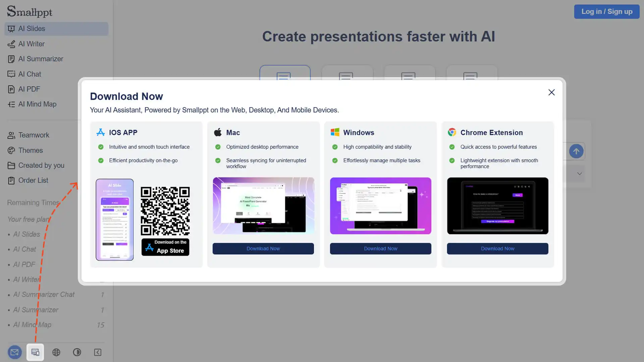This screenshot has height=362, width=644.
Task: Click the Mac app preview image
Action: tap(263, 206)
